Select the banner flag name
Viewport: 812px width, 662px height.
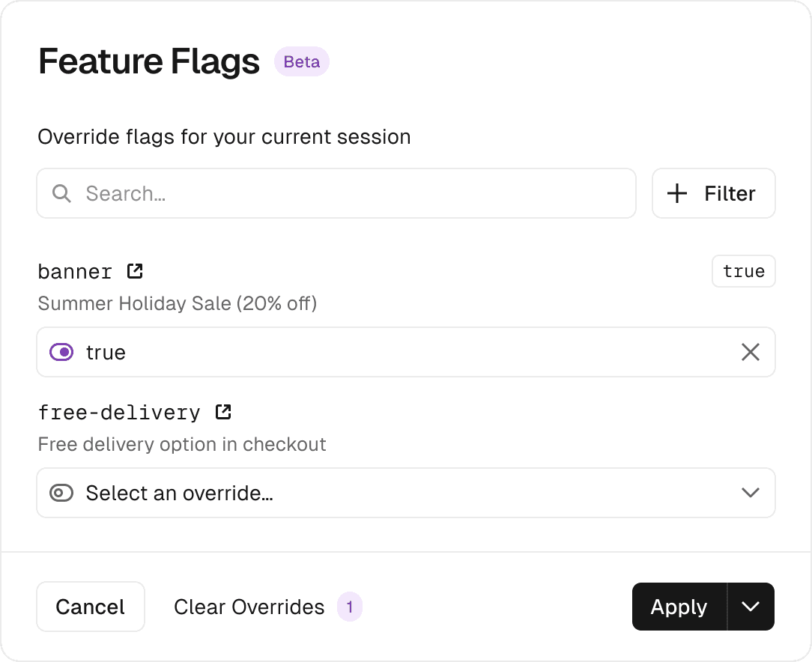[75, 271]
